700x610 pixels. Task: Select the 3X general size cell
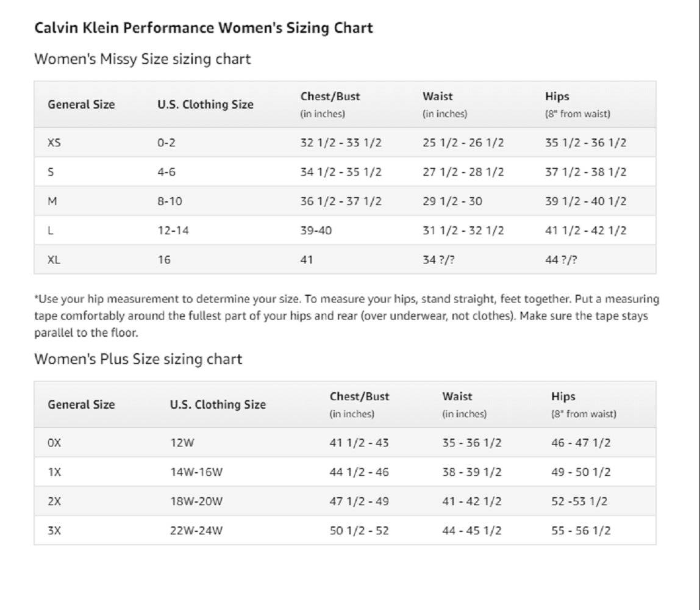click(x=54, y=531)
